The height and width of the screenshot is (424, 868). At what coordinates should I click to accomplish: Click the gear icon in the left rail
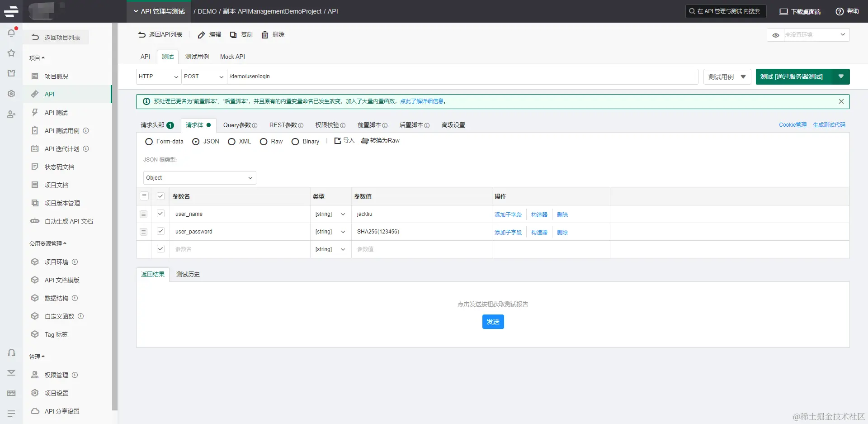[x=11, y=94]
